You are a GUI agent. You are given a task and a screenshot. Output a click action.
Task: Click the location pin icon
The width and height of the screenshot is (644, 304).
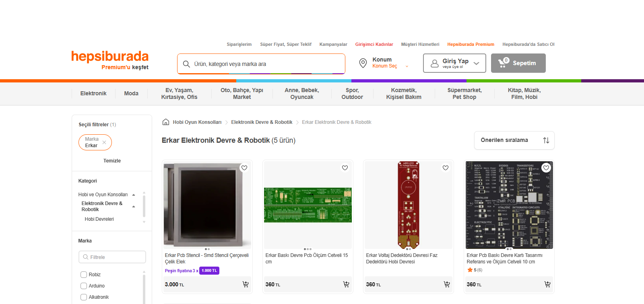[363, 63]
